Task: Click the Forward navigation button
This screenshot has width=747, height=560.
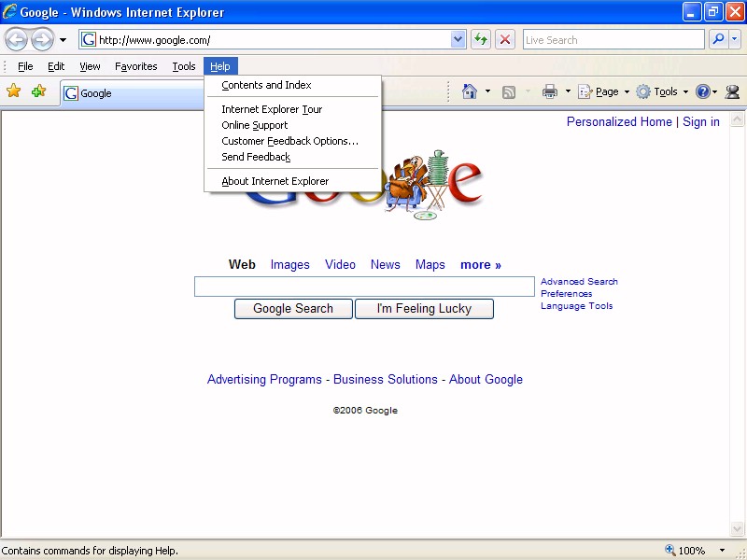Action: point(42,39)
